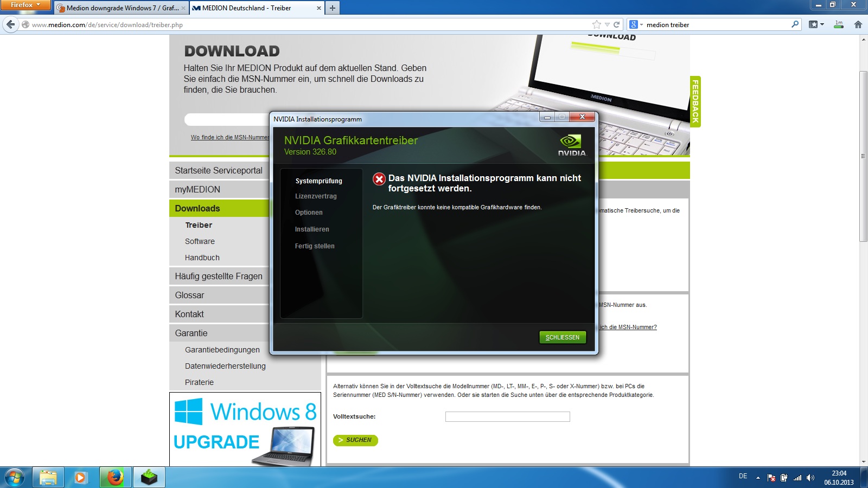Open Häufig gestellte Fragen menu item

[x=219, y=276]
